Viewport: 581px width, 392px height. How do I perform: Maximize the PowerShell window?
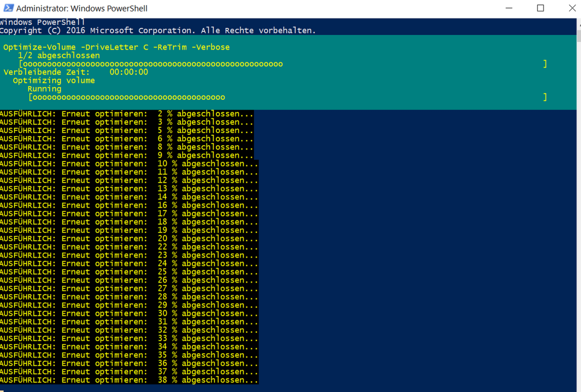pyautogui.click(x=540, y=8)
